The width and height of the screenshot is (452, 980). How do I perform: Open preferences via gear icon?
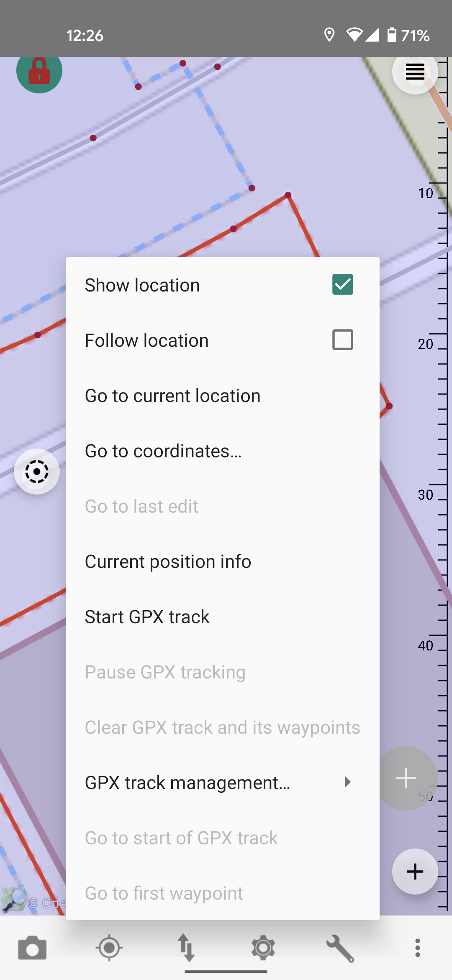(x=263, y=948)
